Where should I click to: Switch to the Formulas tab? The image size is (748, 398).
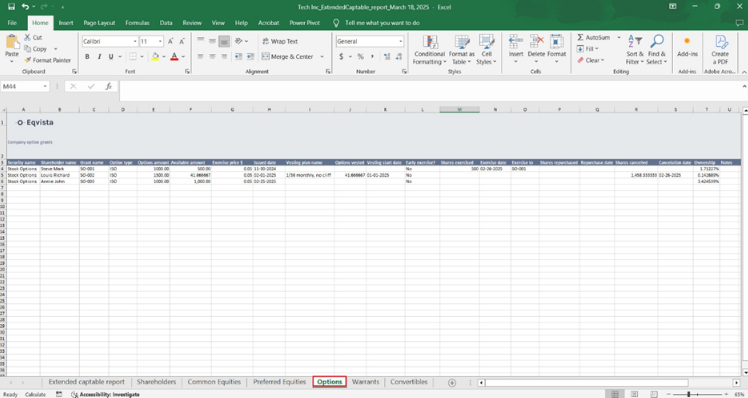pos(137,22)
